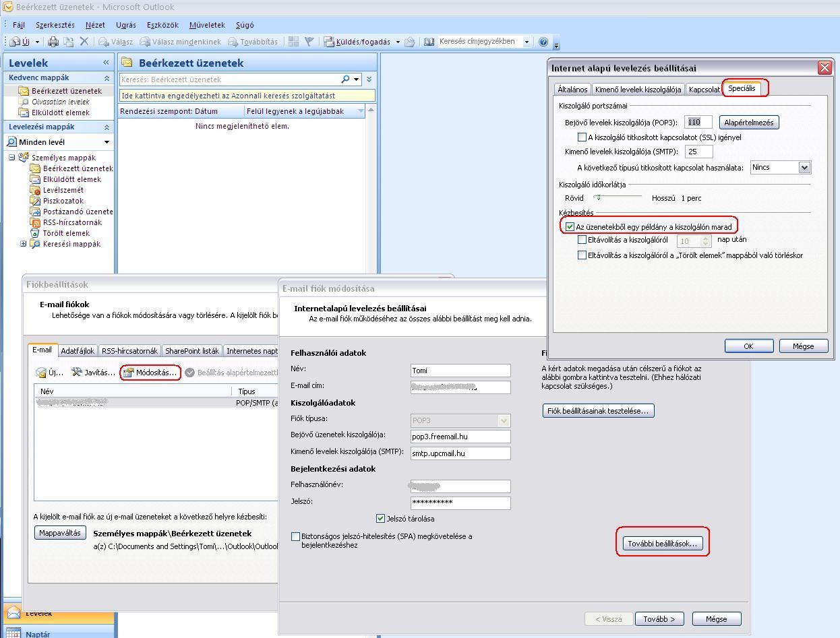840x638 pixels.
Task: Collapse Levelezési mappák section
Action: tap(107, 127)
